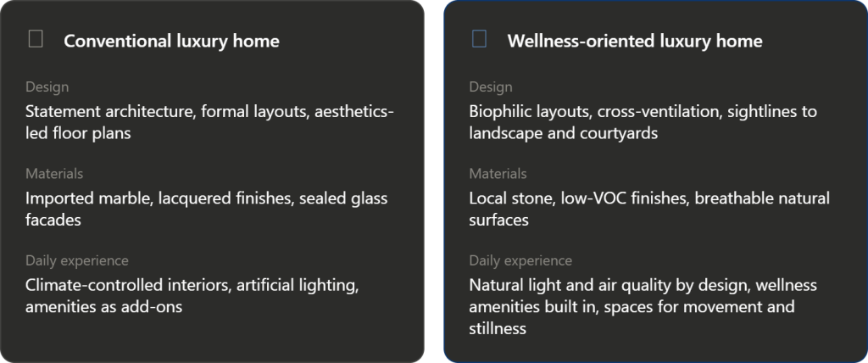This screenshot has height=363, width=868.
Task: Select the 'breathable natural surfaces' text
Action: point(649,209)
